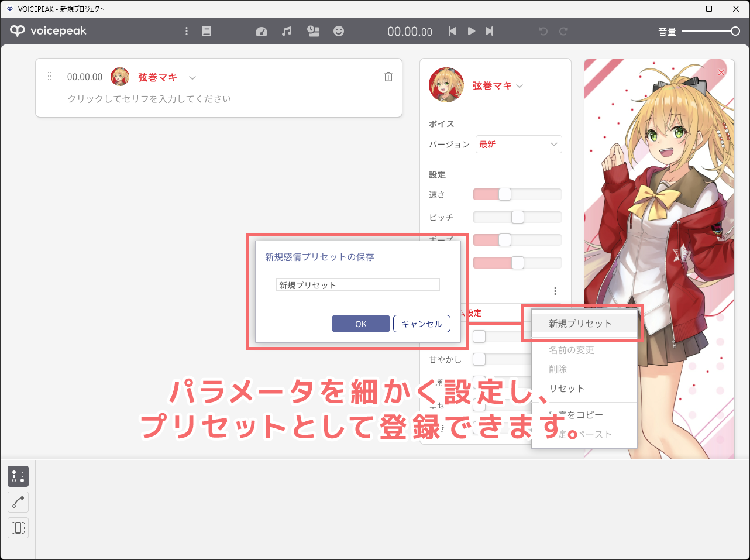The height and width of the screenshot is (560, 750).
Task: Click the redo arrow in toolbar
Action: pos(563,31)
